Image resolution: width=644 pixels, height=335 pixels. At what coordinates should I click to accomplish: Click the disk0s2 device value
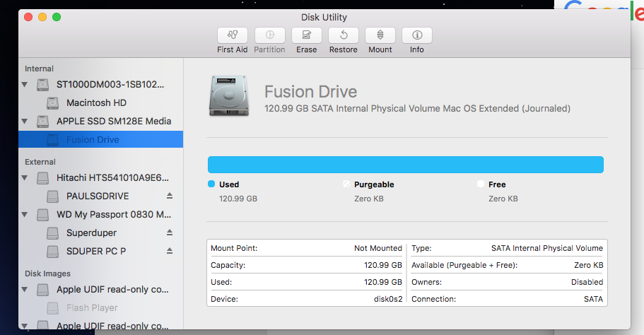coord(388,299)
